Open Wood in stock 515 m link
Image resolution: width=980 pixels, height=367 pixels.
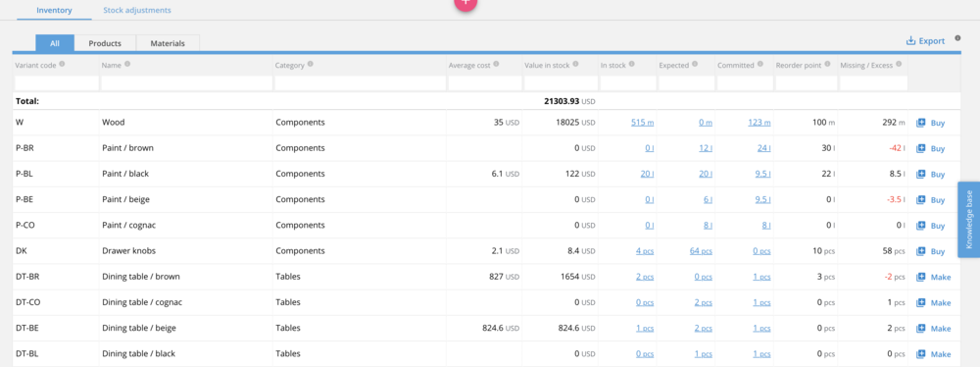coord(643,124)
